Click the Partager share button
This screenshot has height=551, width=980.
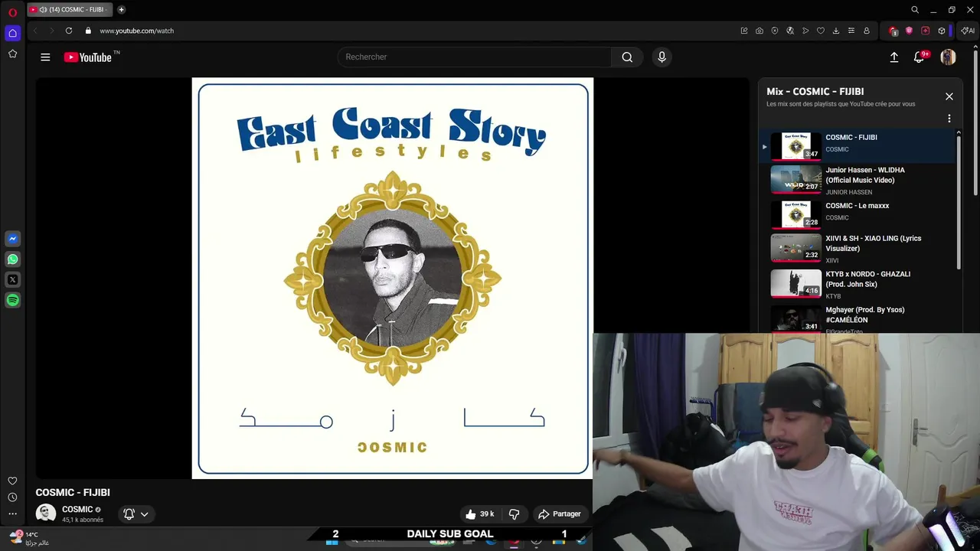click(x=560, y=514)
